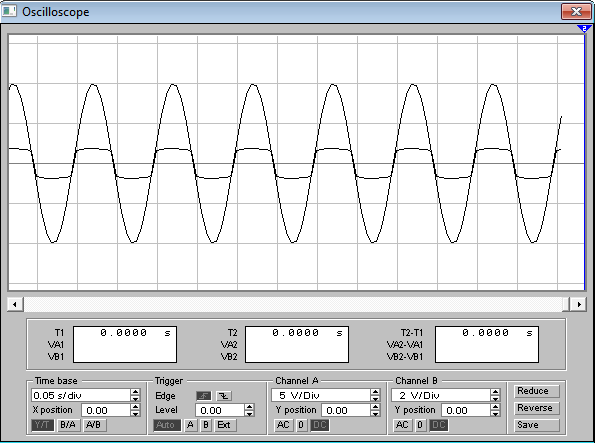Increase Channel B V/Div scale
The image size is (597, 444).
[495, 392]
